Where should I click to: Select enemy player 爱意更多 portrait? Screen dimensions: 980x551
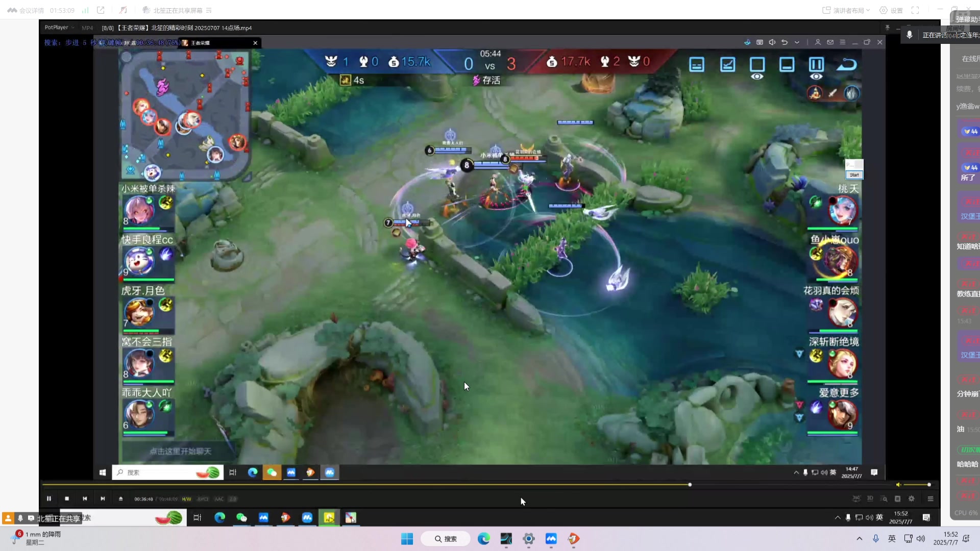843,414
